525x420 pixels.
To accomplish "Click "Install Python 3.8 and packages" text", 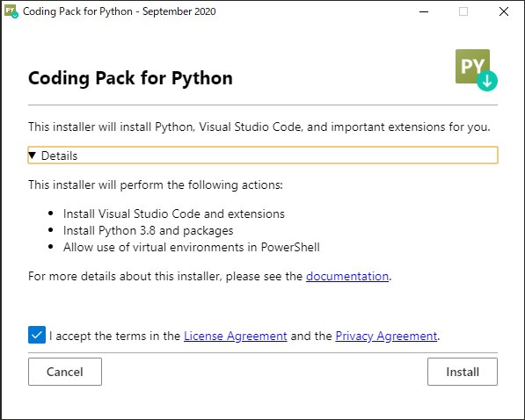I will [149, 230].
